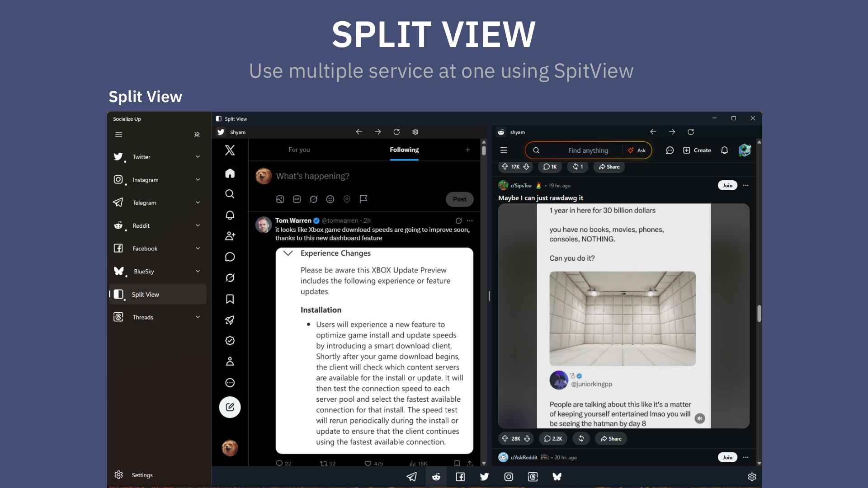This screenshot has height=488, width=868.
Task: Click the X logo in sidebar
Action: point(230,150)
